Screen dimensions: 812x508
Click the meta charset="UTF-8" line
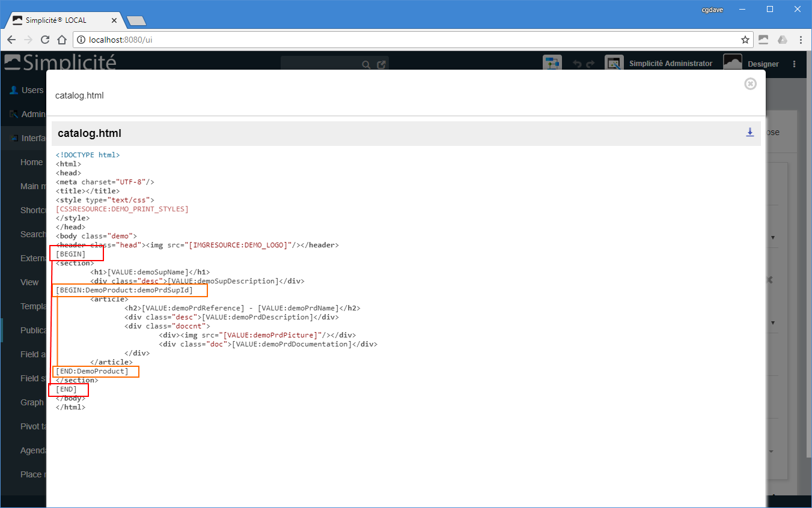pyautogui.click(x=105, y=182)
